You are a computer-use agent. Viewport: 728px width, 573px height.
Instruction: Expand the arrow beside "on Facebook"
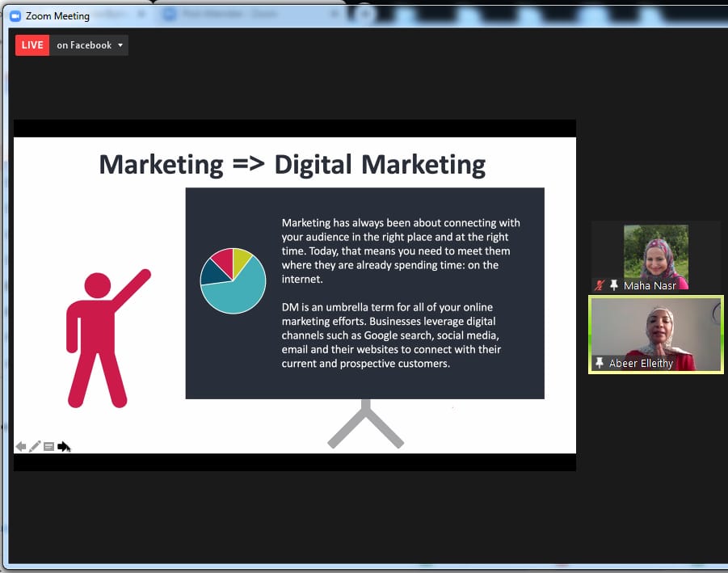click(120, 45)
